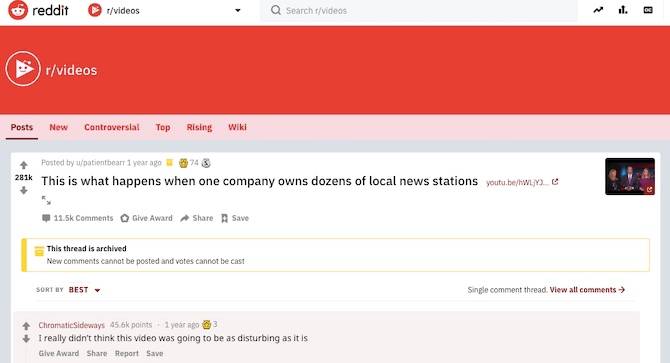Click 'This thread is archived' text
Screen dimensions: 670x363
pos(87,249)
